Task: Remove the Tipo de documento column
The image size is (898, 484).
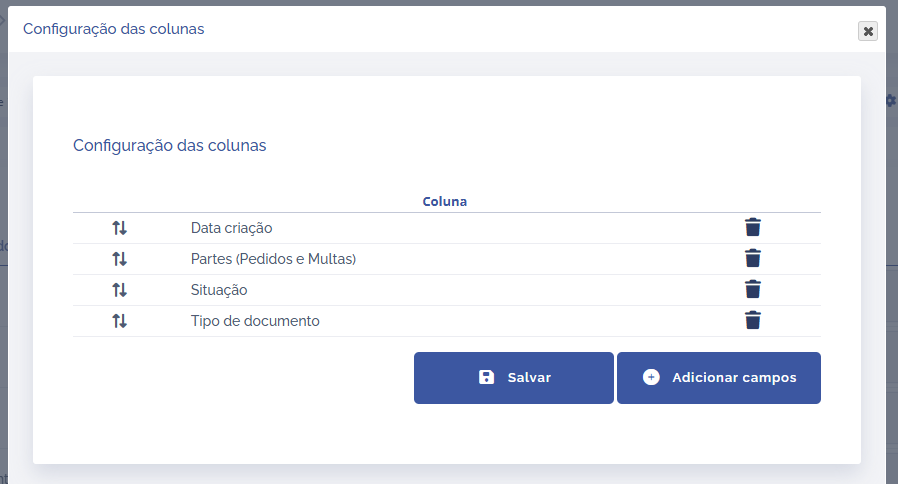Action: [x=753, y=321]
